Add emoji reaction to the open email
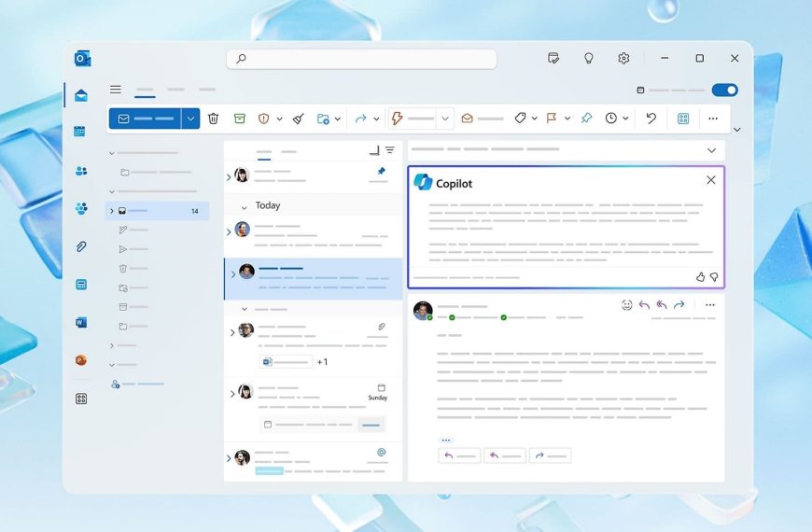Viewport: 812px width, 532px height. (626, 305)
